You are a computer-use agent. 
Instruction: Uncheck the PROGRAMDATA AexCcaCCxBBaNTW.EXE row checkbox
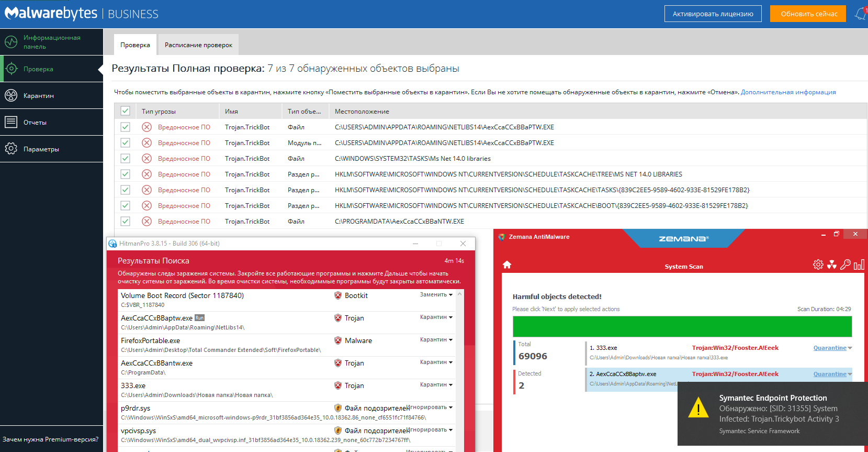(x=125, y=221)
